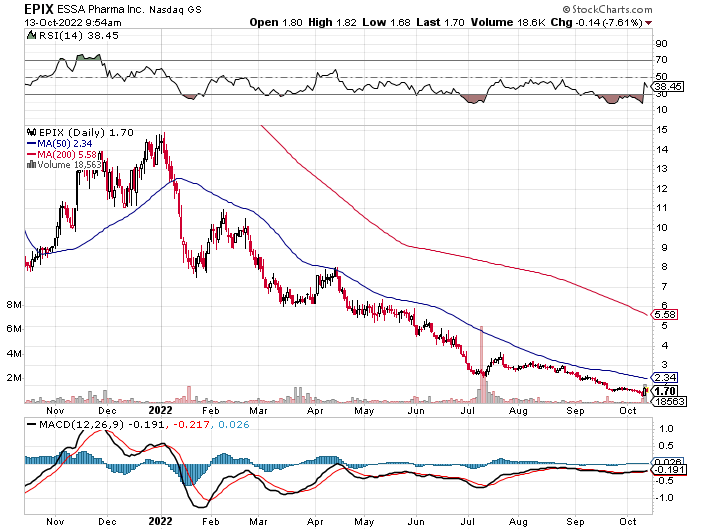Viewport: 703px width, 530px height.
Task: Click the 5.58 MA(200) price tag
Action: point(665,314)
